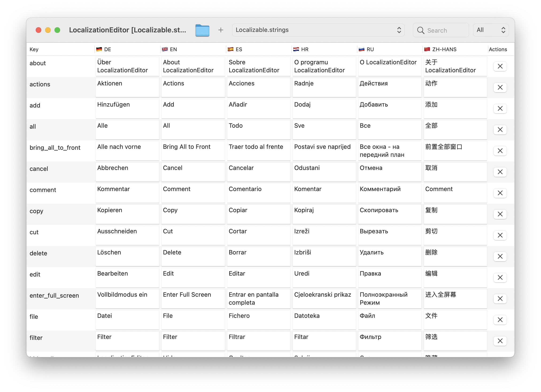
Task: Toggle visibility of DE column header
Action: [x=104, y=49]
